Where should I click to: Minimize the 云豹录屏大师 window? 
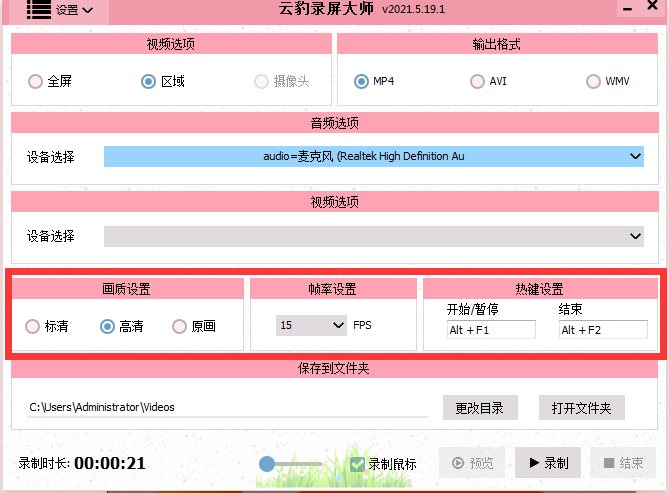pyautogui.click(x=627, y=9)
